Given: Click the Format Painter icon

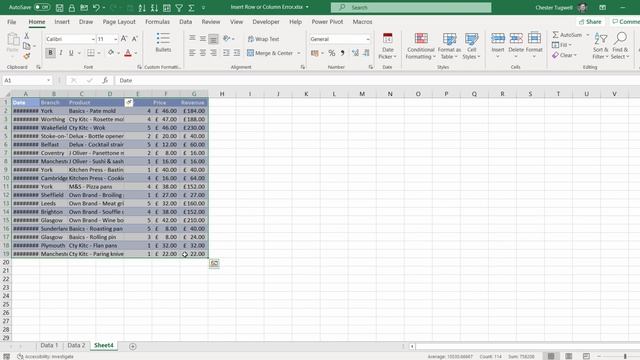Looking at the screenshot, I should 27,56.
